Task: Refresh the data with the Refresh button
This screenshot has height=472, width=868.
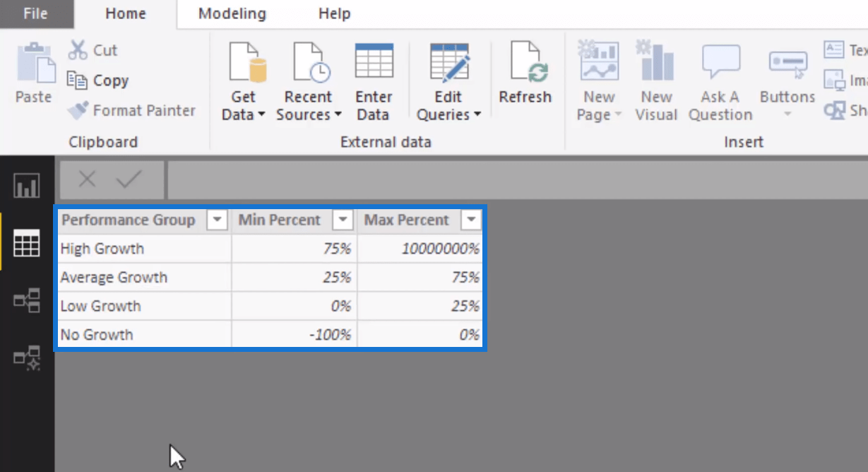Action: pos(525,73)
